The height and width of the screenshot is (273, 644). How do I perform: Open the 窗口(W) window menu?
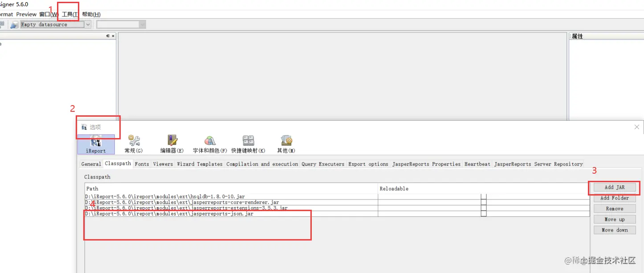(49, 14)
